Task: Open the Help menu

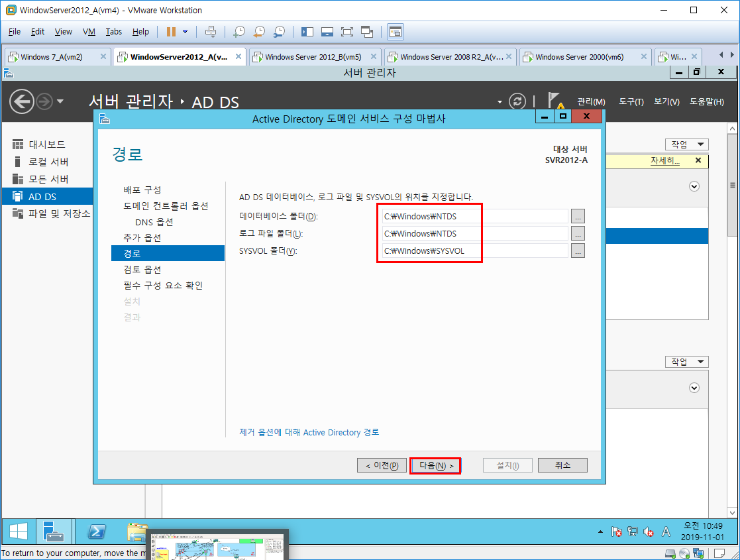Action: 140,32
